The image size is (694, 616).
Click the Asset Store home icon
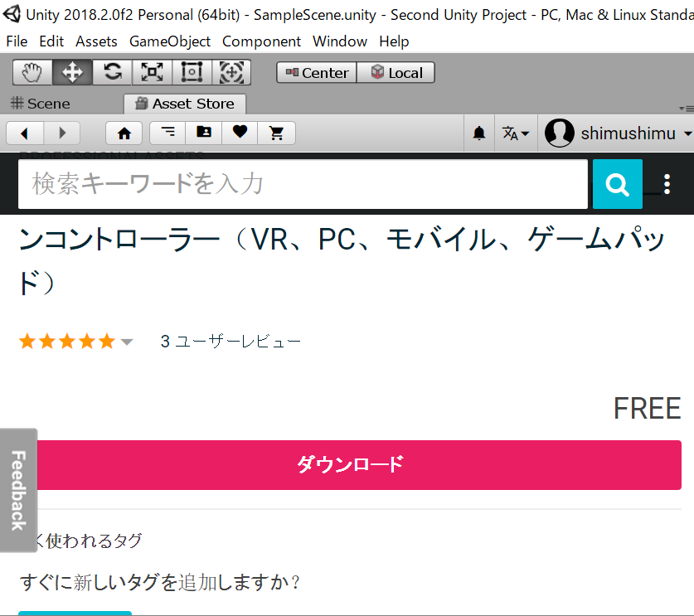pyautogui.click(x=124, y=133)
